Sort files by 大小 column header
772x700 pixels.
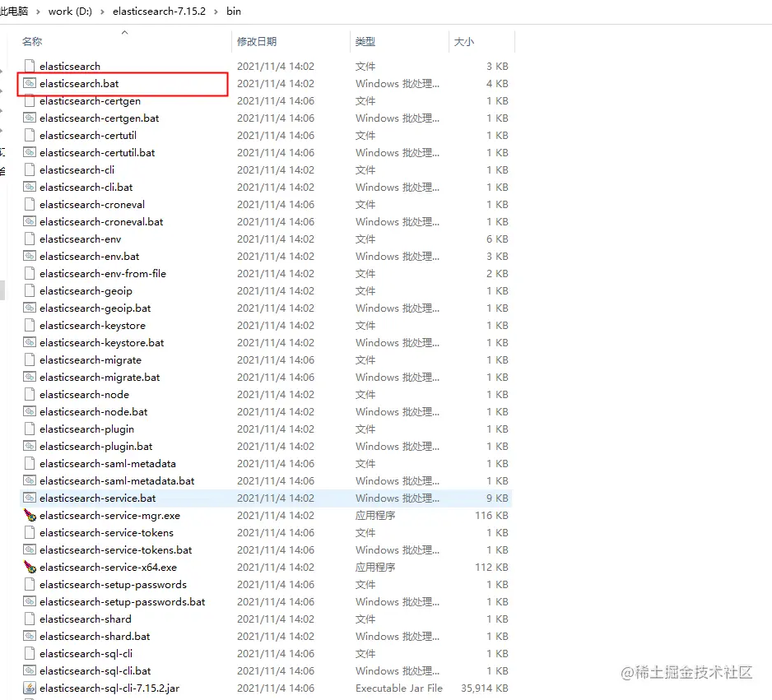pos(464,42)
